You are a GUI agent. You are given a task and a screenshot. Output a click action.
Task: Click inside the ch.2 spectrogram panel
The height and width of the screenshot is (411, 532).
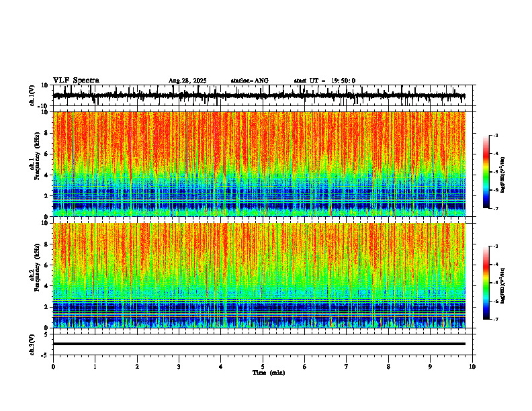[259, 275]
